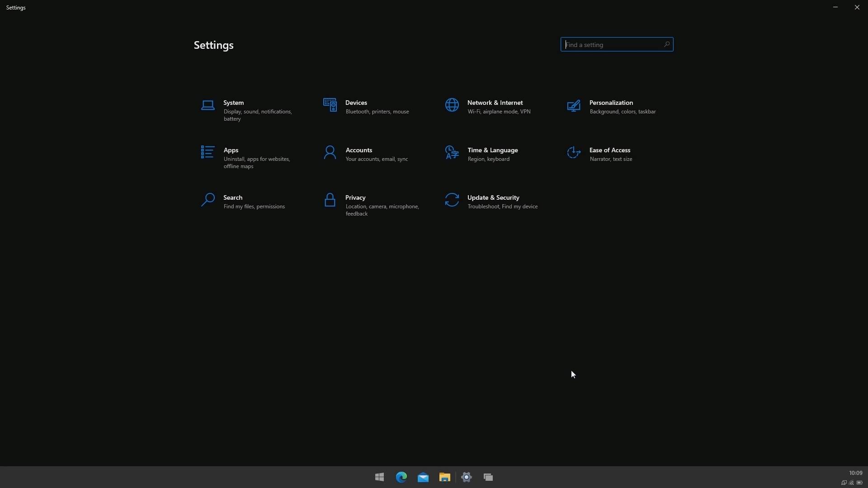The width and height of the screenshot is (868, 488).
Task: Open System settings via laptop icon
Action: click(208, 105)
